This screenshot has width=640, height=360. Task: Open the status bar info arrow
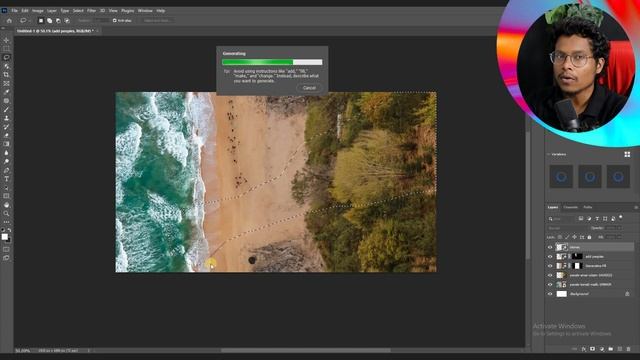(x=89, y=350)
